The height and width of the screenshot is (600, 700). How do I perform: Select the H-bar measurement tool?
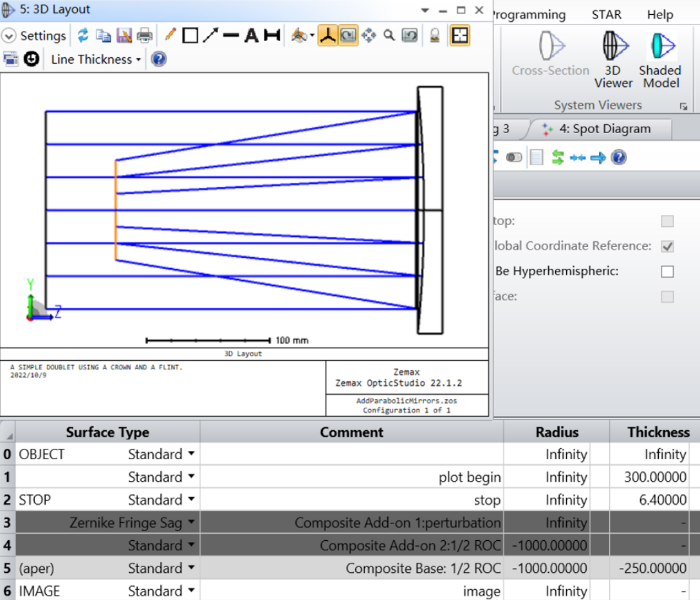[x=272, y=35]
